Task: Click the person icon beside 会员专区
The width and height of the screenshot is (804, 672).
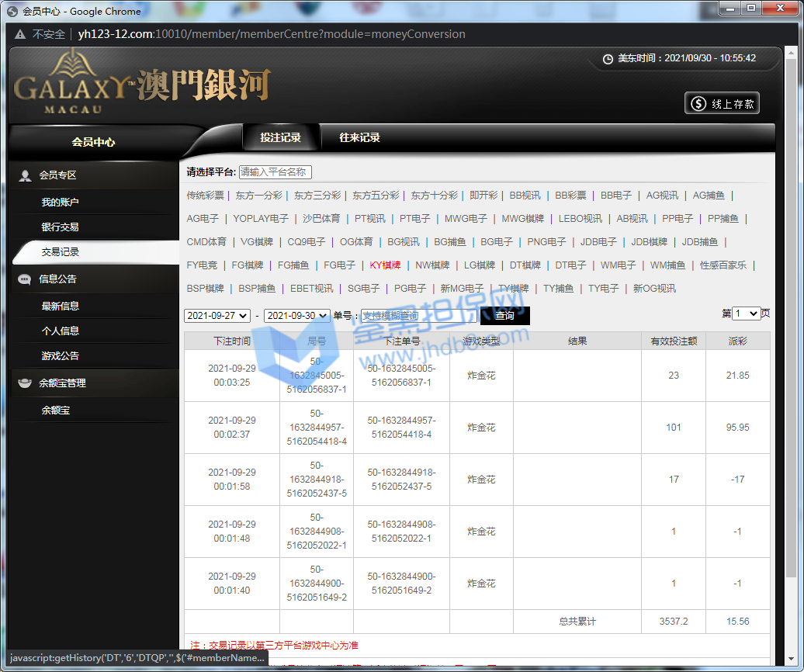Action: click(25, 175)
